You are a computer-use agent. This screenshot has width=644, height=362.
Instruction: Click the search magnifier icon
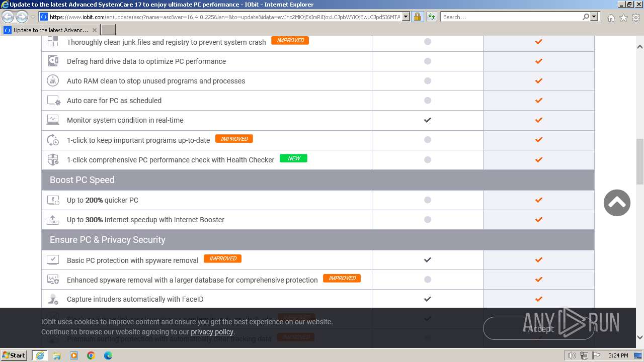[x=586, y=17]
